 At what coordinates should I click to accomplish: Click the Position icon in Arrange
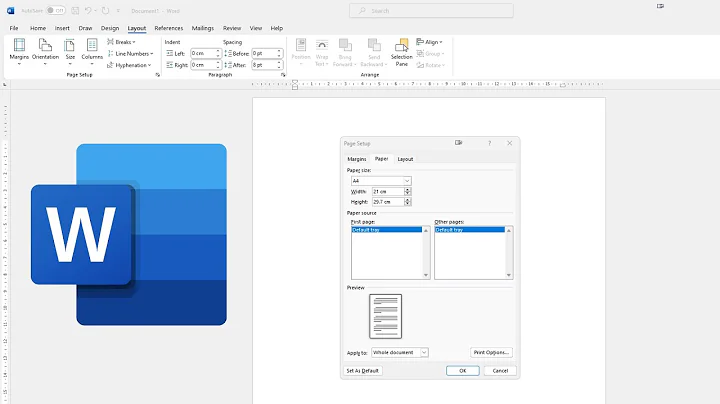click(x=301, y=52)
